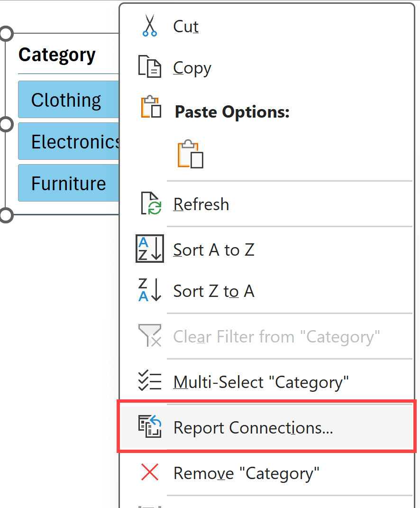Click the Category slicer header
The width and height of the screenshot is (420, 508).
(56, 55)
